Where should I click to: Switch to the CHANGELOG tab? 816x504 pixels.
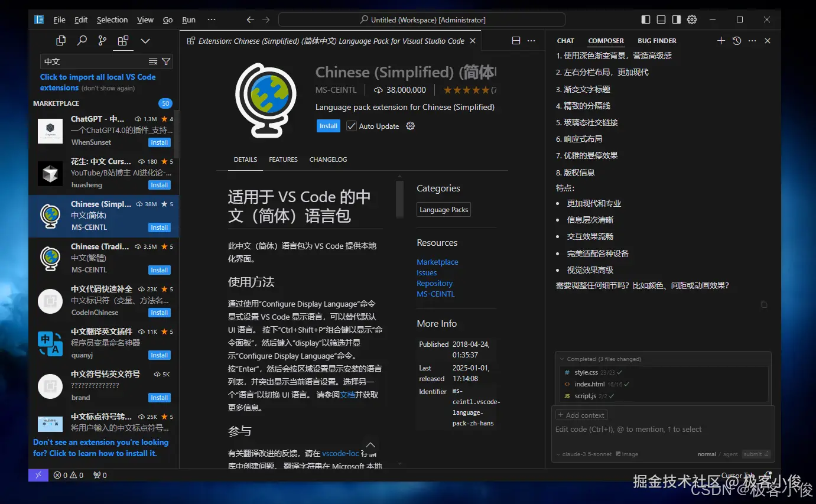tap(328, 160)
